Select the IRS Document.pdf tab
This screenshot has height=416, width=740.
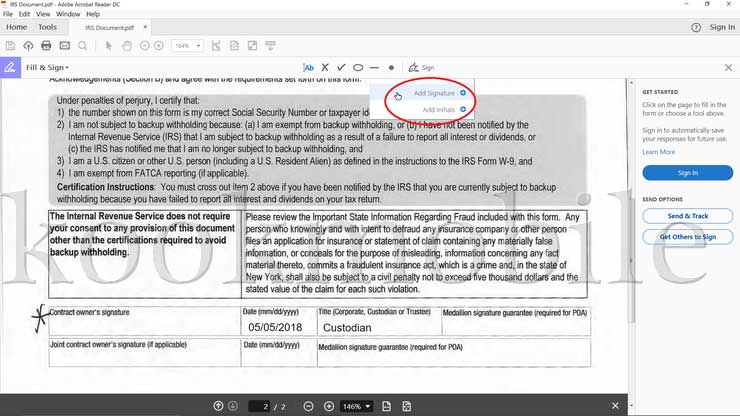pyautogui.click(x=109, y=27)
